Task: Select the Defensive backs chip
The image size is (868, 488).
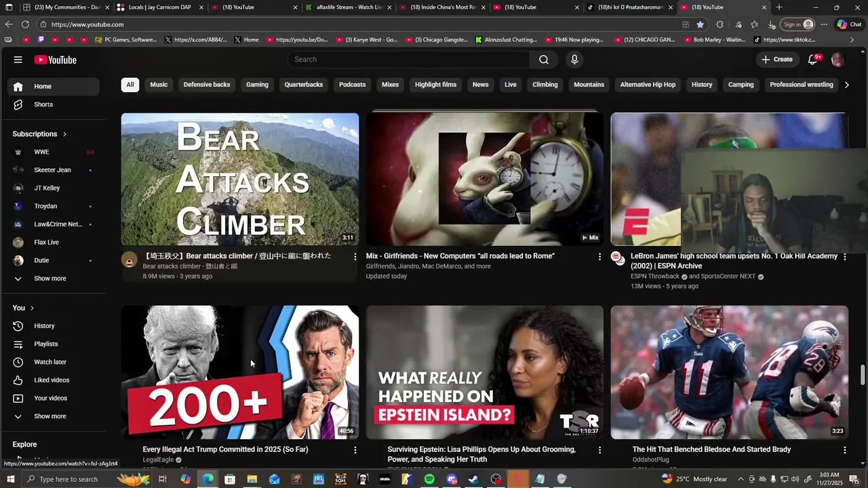Action: 207,85
